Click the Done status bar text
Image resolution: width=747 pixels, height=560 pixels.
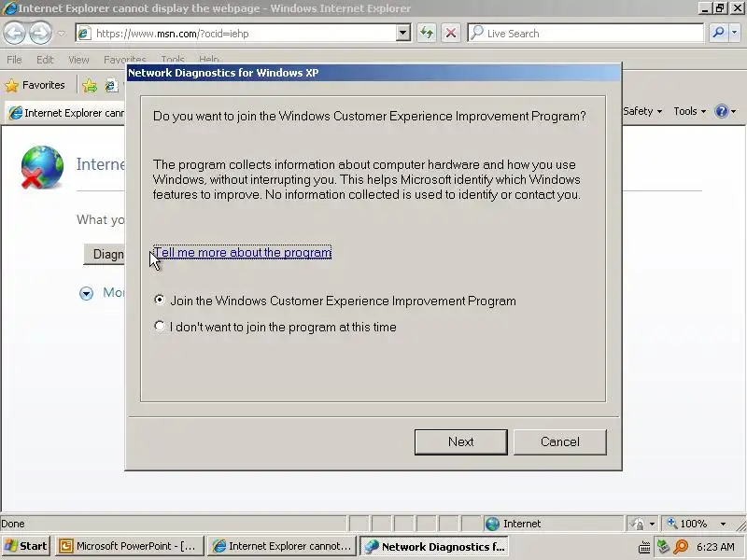coord(13,524)
